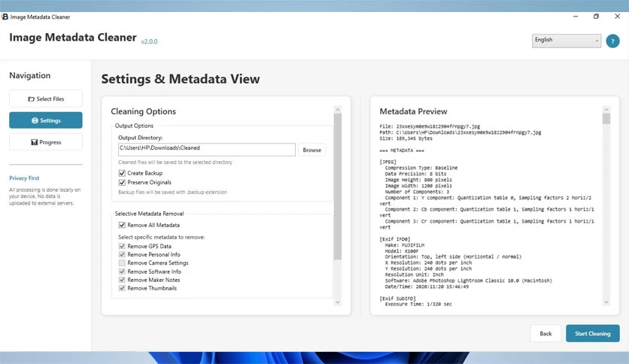Screen dimensions: 629x364
Task: Click the 'Model: X100F' metadata line
Action: (x=402, y=251)
